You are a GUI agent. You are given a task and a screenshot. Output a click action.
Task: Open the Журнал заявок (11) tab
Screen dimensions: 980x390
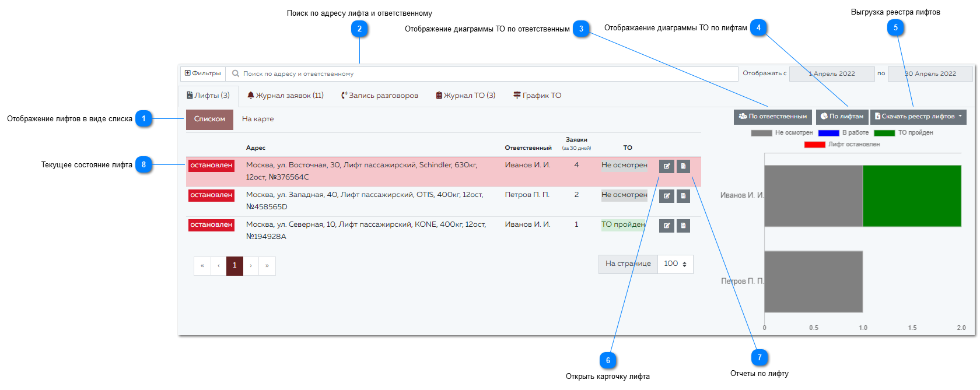pyautogui.click(x=285, y=96)
